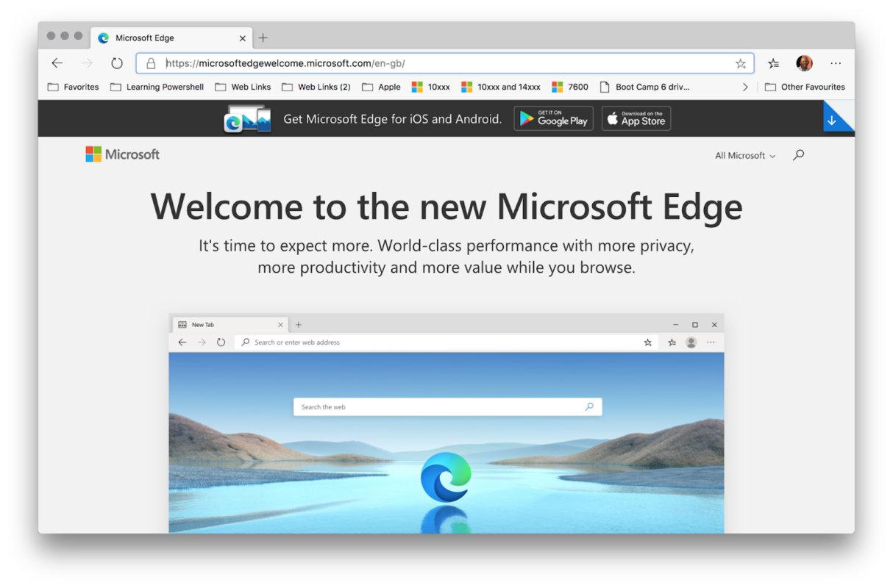Reload the page with the refresh icon
This screenshot has height=588, width=893.
coord(116,63)
